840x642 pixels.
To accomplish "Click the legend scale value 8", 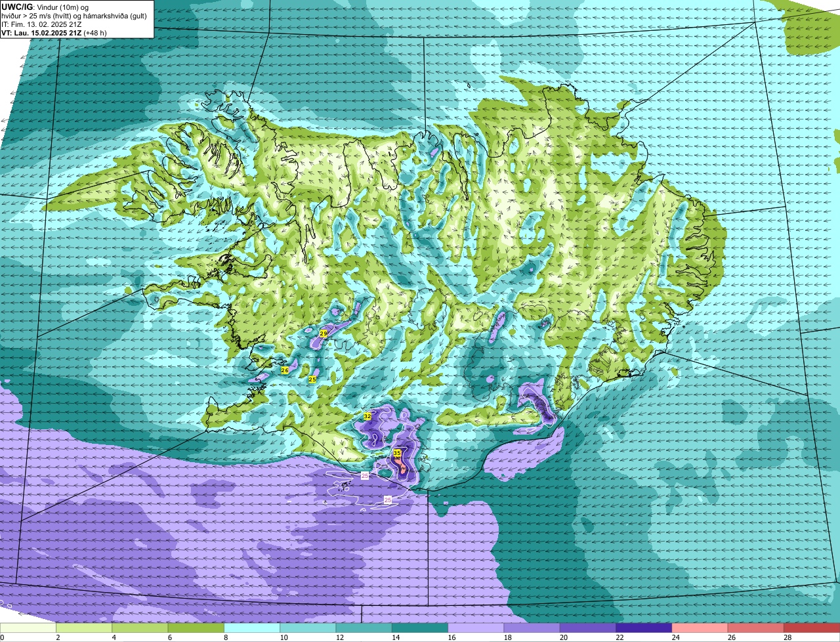I will 225,637.
